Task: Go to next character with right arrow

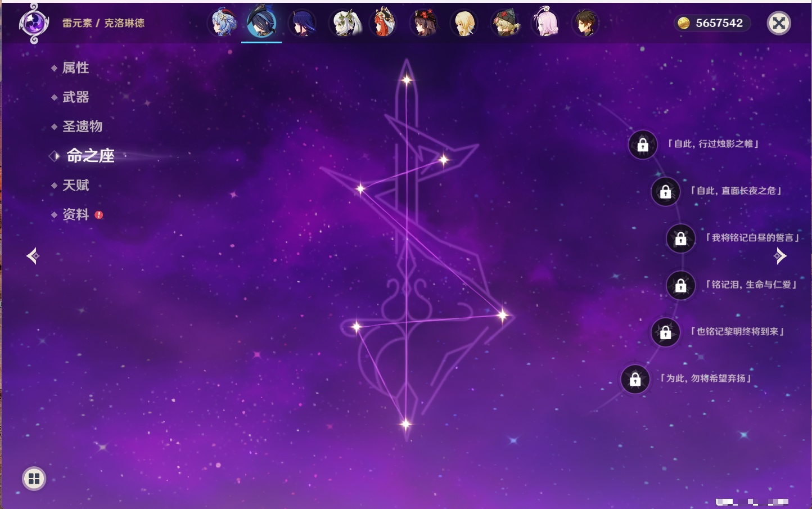Action: click(780, 256)
